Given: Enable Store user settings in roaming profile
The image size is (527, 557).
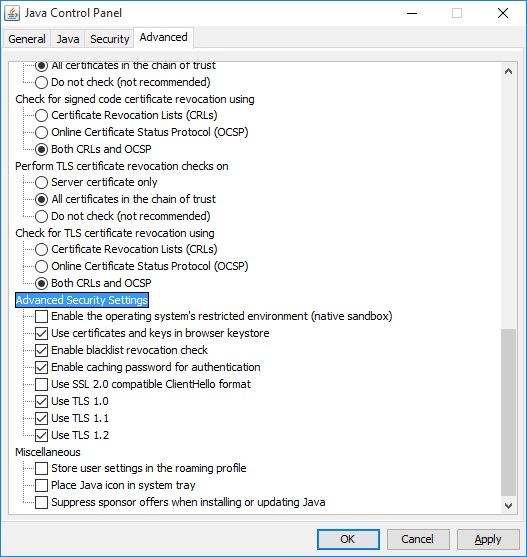Looking at the screenshot, I should [x=42, y=468].
